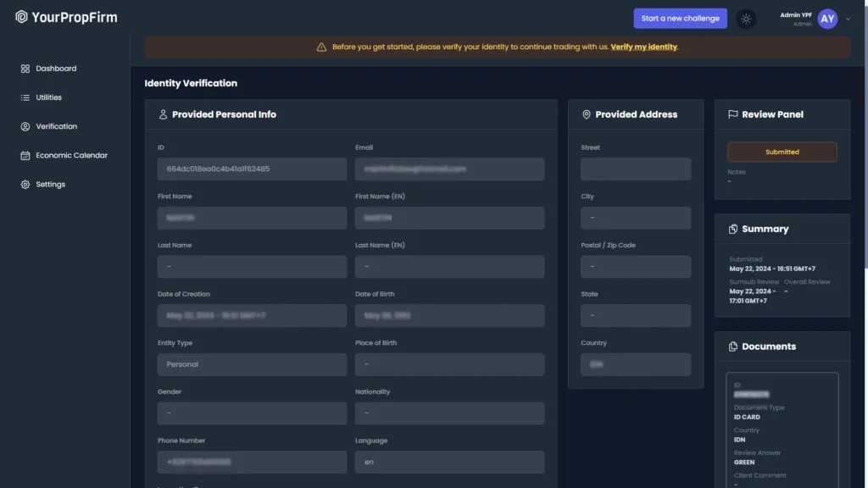The height and width of the screenshot is (488, 868).
Task: Open the Economic Calendar page
Action: pyautogui.click(x=71, y=156)
